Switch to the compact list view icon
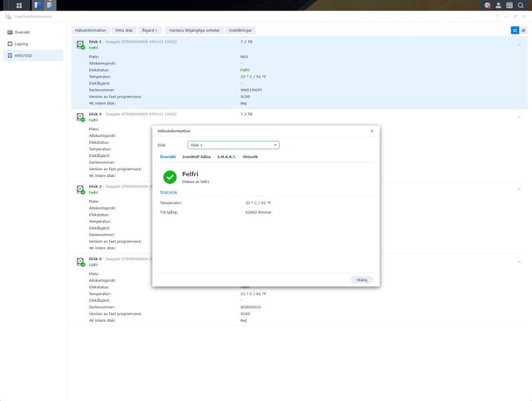 click(523, 31)
